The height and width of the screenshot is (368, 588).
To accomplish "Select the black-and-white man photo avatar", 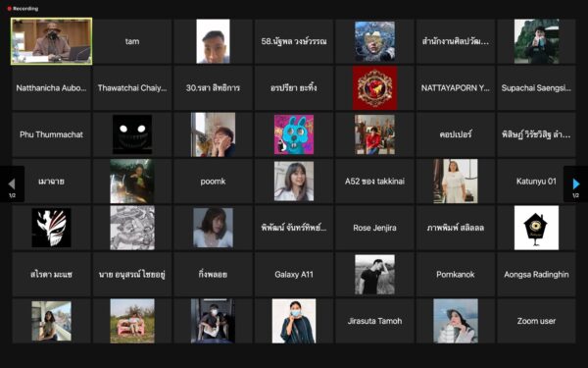I will (x=374, y=274).
